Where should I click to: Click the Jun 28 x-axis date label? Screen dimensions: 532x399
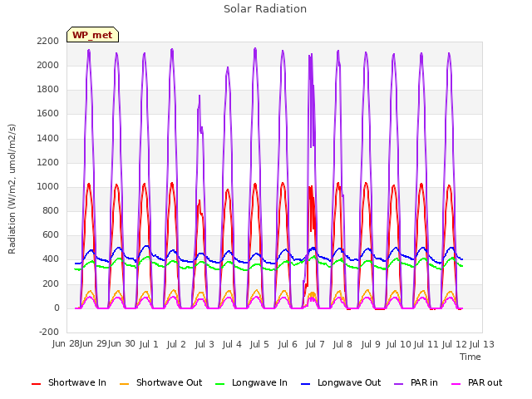point(66,344)
